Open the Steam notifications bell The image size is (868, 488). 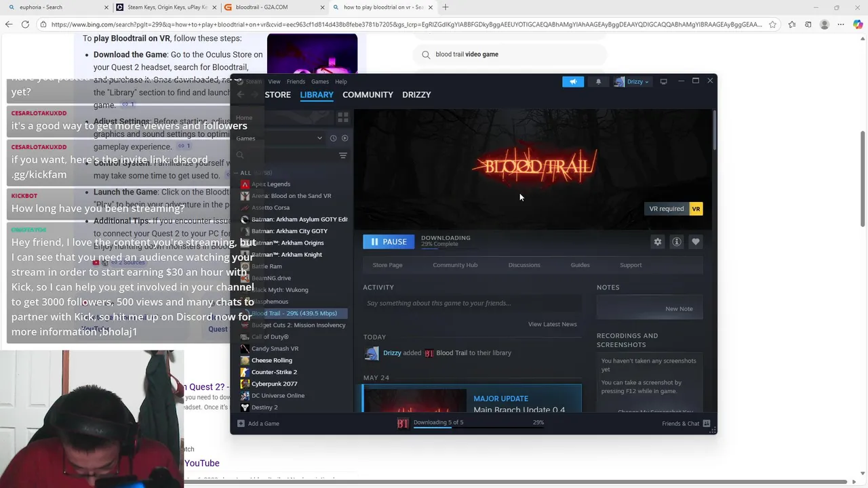pyautogui.click(x=598, y=81)
